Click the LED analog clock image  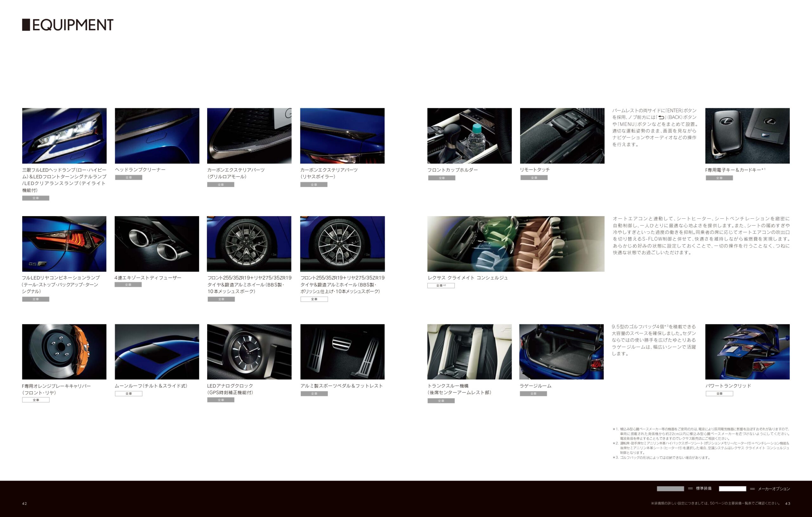click(x=249, y=352)
